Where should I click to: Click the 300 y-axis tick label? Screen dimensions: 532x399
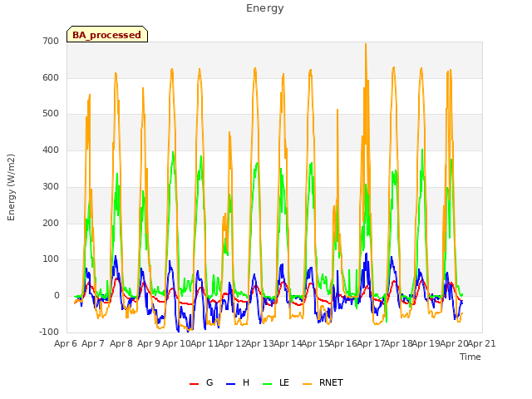click(51, 186)
